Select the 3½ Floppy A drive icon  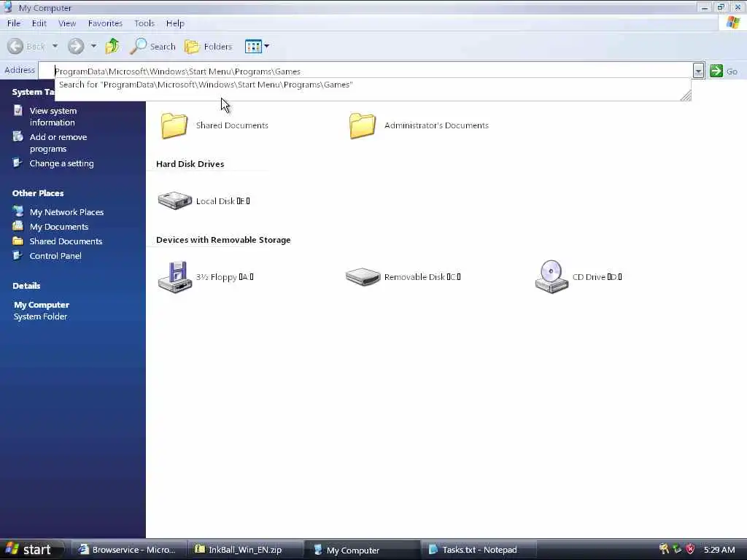175,276
